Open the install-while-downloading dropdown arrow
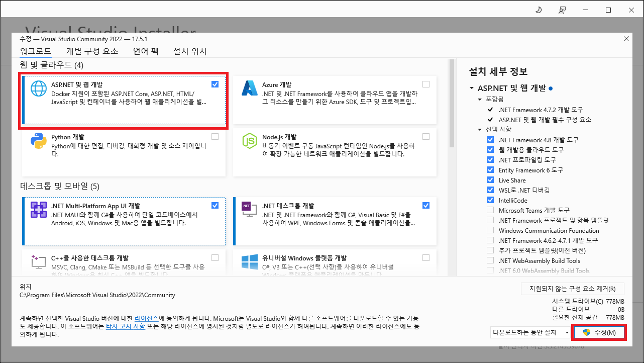 [567, 332]
